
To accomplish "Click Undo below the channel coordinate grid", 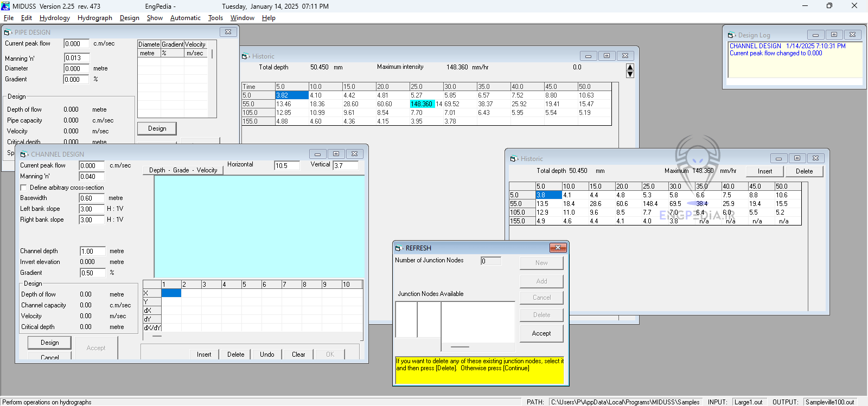I will tap(267, 355).
